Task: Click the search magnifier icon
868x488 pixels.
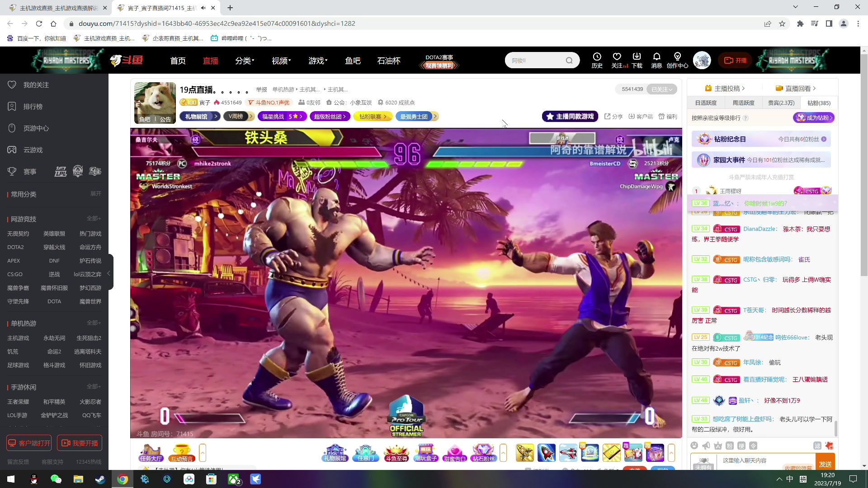Action: 569,61
